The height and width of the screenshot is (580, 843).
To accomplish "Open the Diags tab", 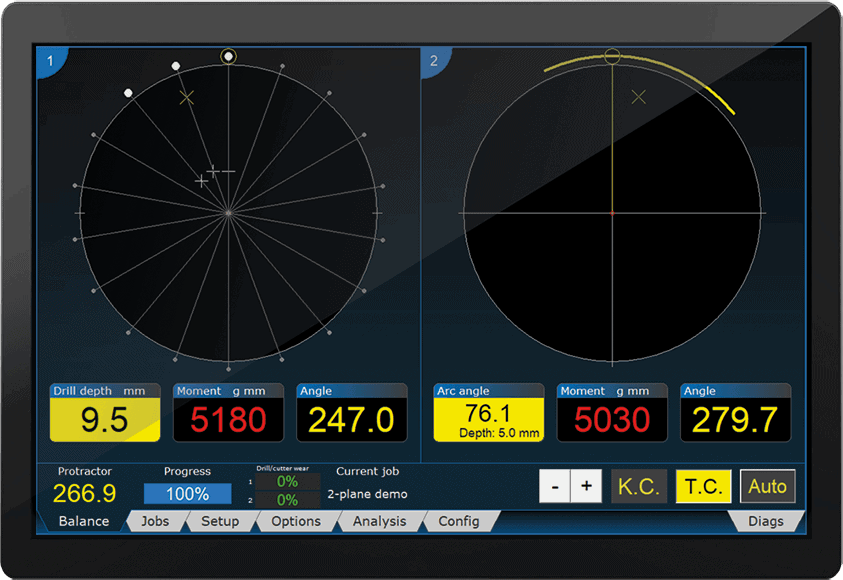I will click(766, 521).
